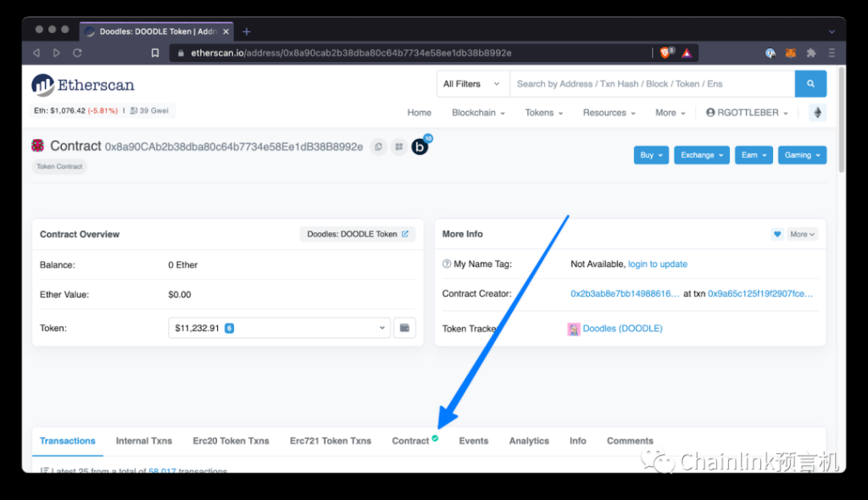The height and width of the screenshot is (500, 868).
Task: Click the browser URL address bar
Action: click(409, 53)
